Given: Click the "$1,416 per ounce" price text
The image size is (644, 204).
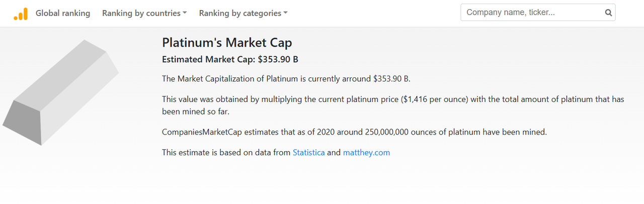Looking at the screenshot, I should pos(435,99).
